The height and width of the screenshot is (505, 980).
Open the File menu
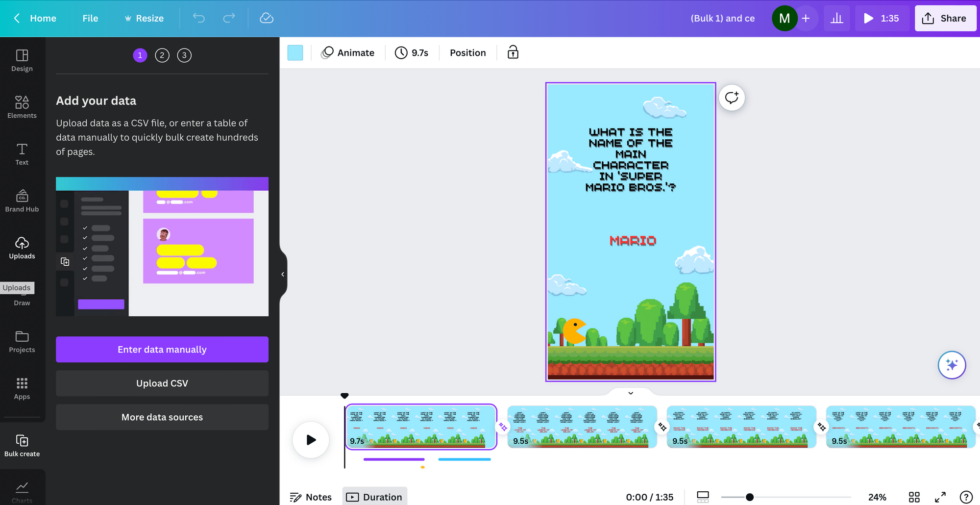tap(90, 18)
